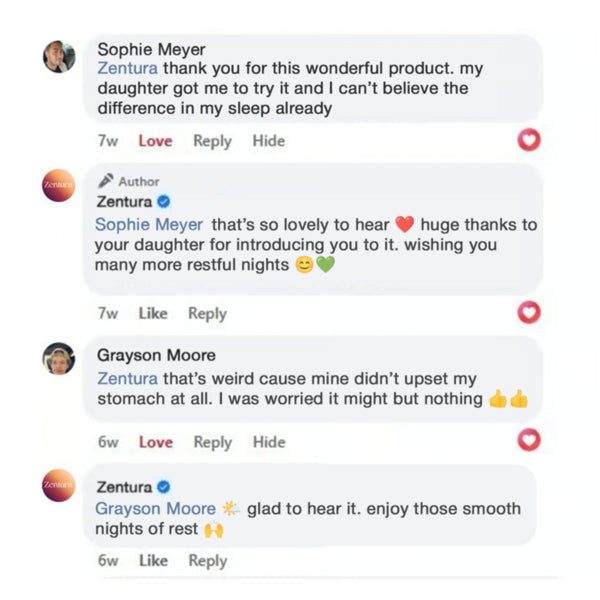
Task: Click heart reaction on Zentura's first reply
Action: pos(529,313)
